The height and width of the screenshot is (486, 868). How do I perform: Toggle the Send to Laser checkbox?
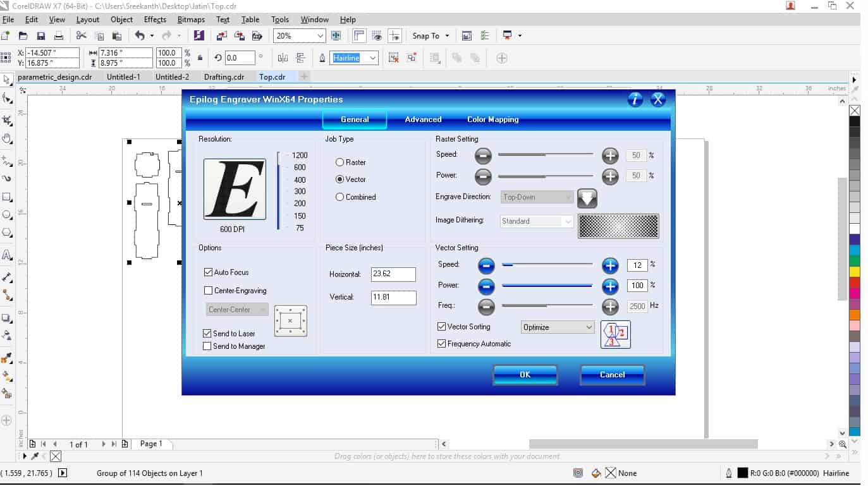(207, 334)
